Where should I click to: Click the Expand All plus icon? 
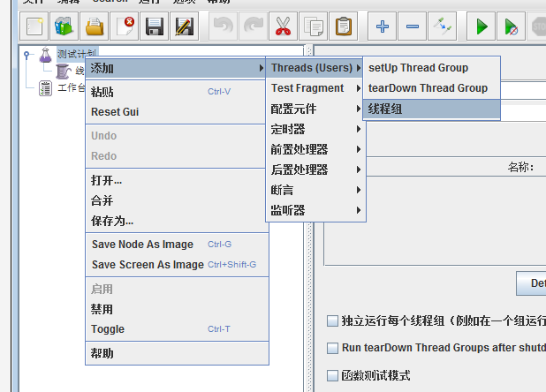tap(383, 26)
